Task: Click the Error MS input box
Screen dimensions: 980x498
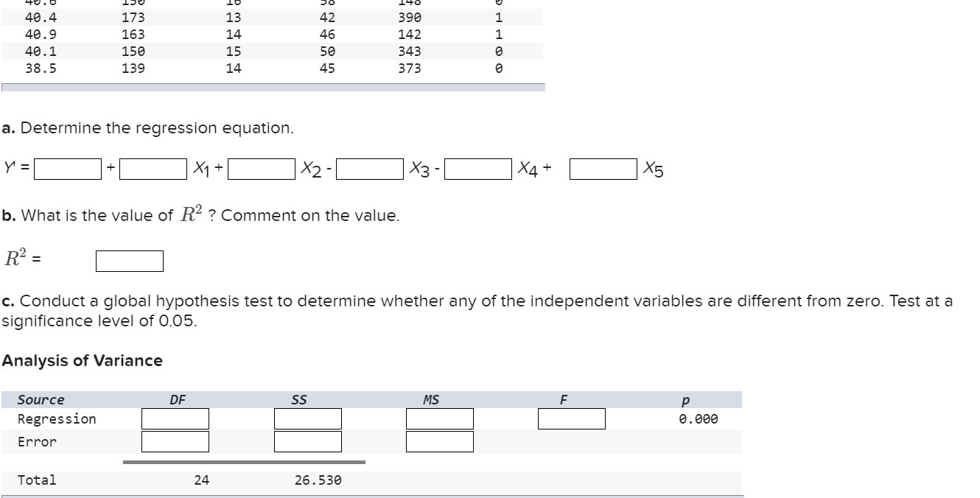Action: 438,442
